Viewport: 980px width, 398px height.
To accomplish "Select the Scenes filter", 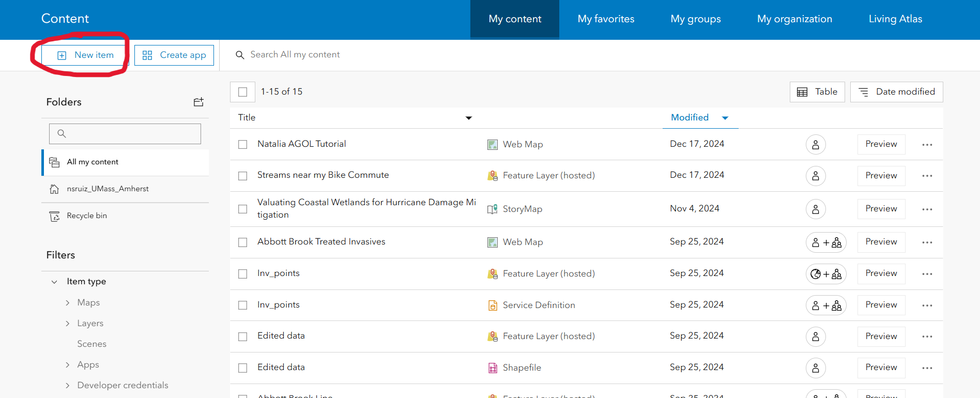I will coord(91,344).
